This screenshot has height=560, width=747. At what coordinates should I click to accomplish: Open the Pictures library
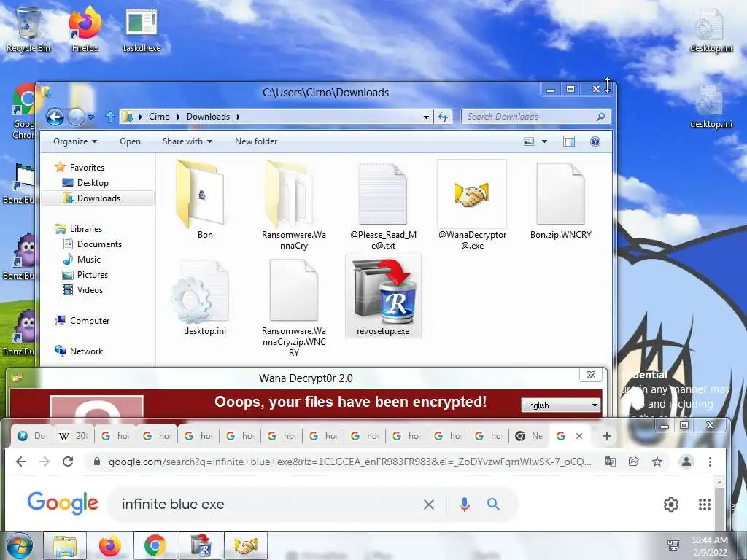86,274
